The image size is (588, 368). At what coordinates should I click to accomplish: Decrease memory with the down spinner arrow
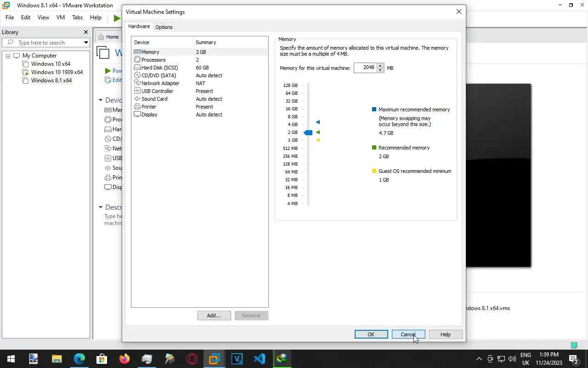point(380,70)
